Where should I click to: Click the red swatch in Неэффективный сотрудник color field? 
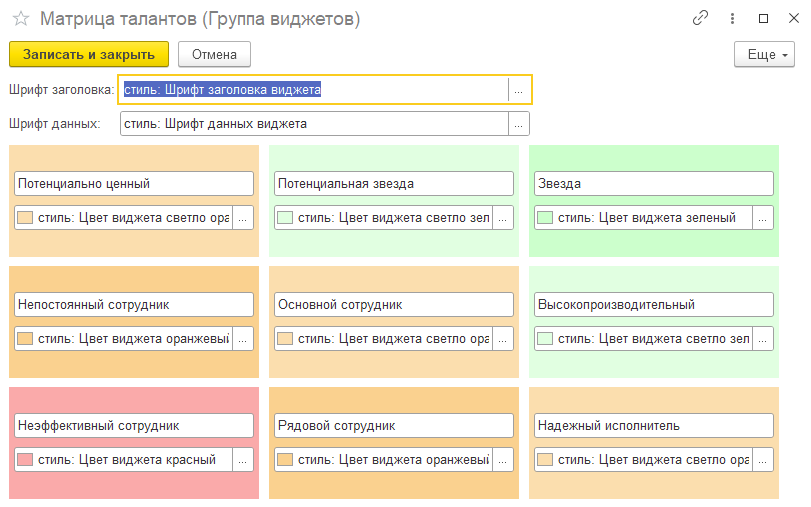coord(25,460)
